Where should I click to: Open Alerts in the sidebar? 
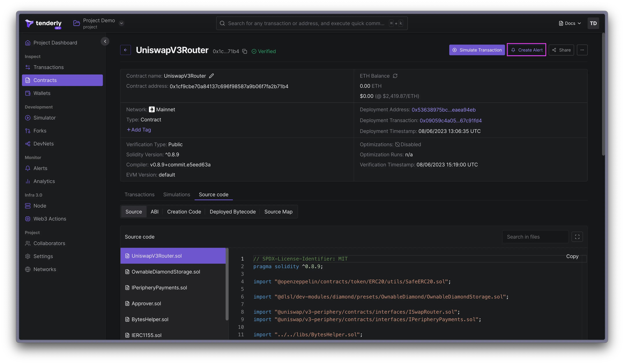coord(62,168)
